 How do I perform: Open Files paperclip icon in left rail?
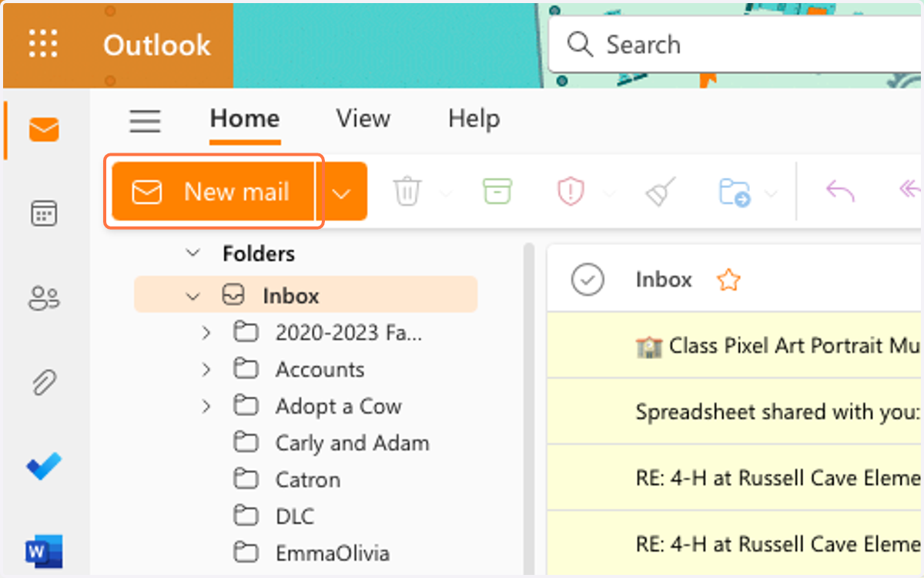(x=44, y=381)
